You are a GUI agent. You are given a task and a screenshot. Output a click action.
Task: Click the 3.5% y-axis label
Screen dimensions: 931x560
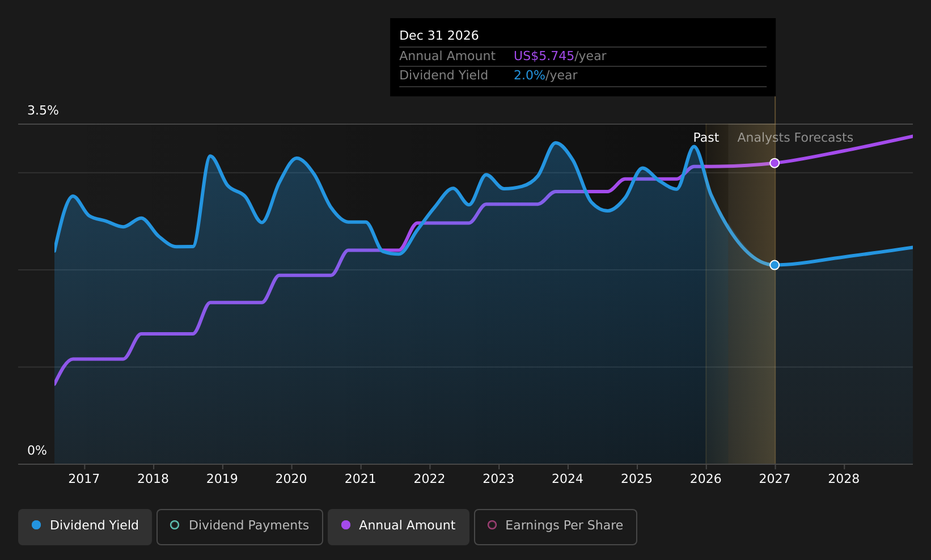43,111
